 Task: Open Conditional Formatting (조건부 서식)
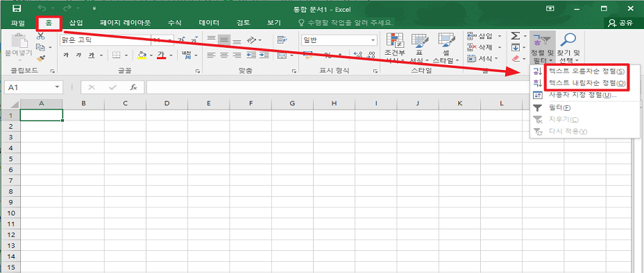395,49
